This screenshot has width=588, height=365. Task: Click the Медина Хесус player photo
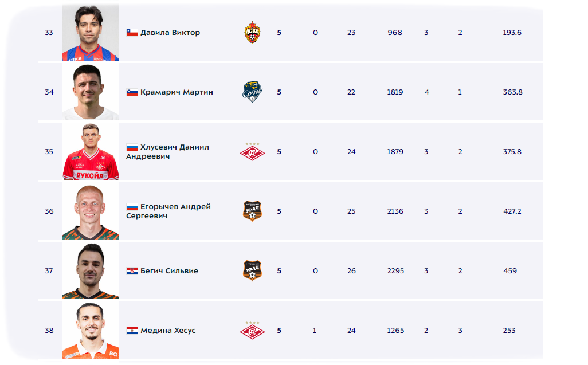tap(91, 330)
